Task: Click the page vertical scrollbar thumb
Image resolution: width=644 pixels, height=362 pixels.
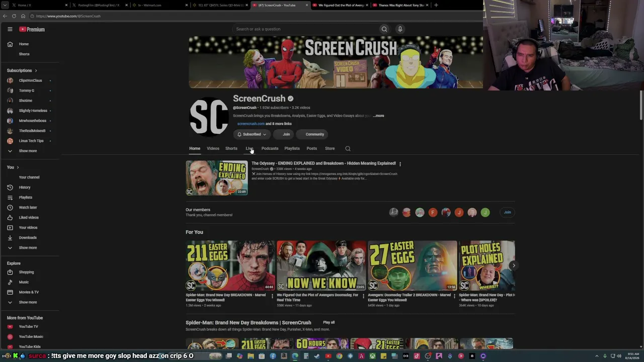Action: (641, 105)
